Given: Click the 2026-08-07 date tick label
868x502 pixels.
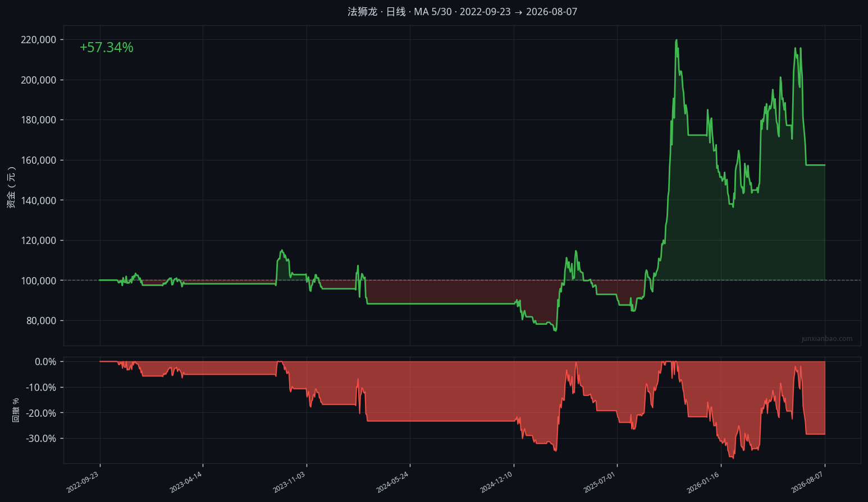Looking at the screenshot, I should [x=808, y=482].
